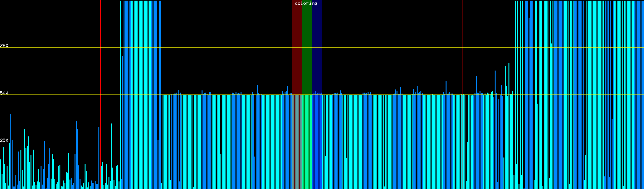The image size is (644, 189).
Task: Click the 25% axis label
Action: [4, 140]
